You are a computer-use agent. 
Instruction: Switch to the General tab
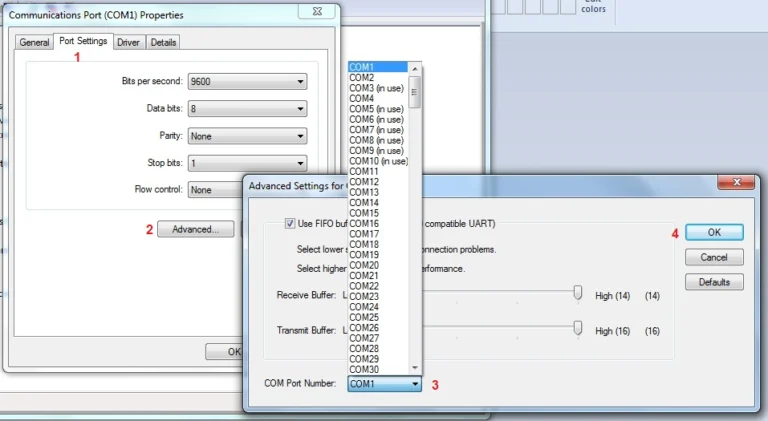[34, 43]
